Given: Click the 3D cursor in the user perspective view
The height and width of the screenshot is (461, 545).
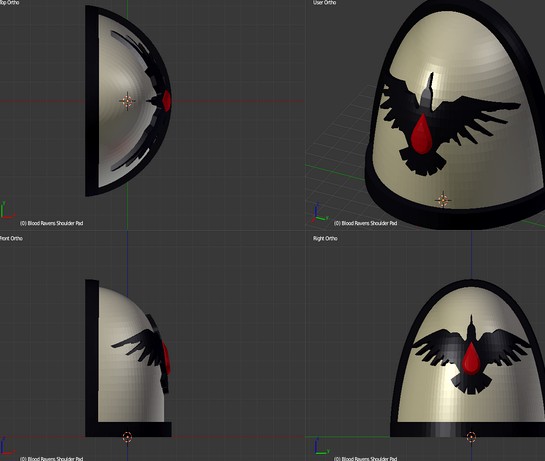Looking at the screenshot, I should pos(443,200).
